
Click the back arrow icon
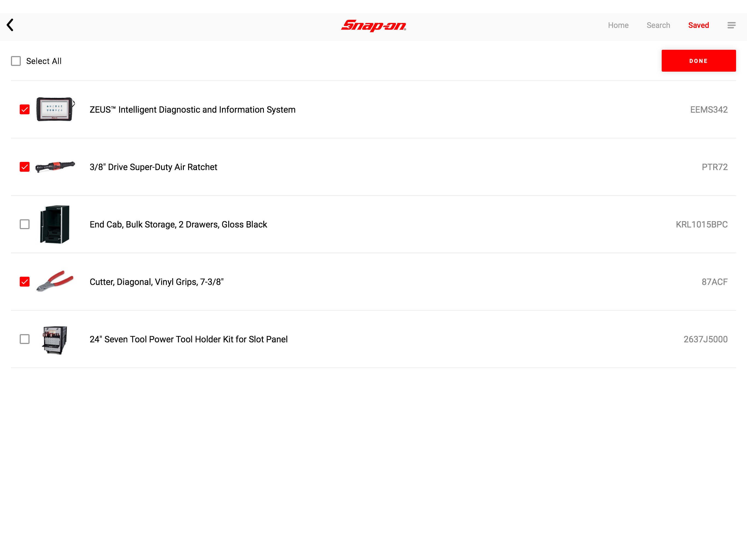(x=10, y=25)
